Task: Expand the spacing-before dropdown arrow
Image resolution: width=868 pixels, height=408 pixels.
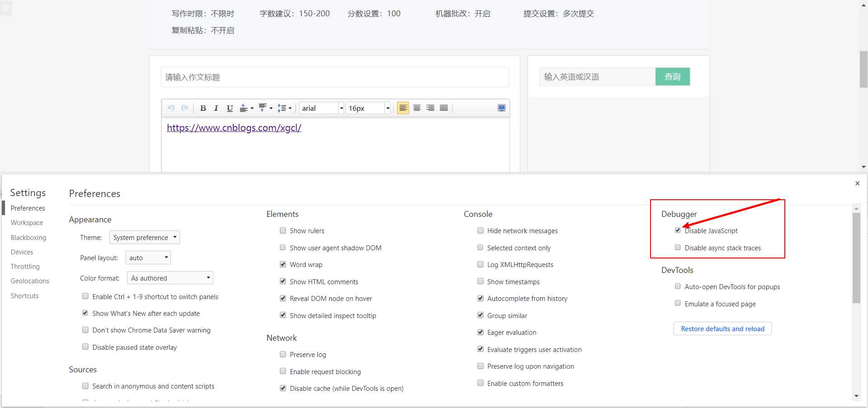Action: 252,108
